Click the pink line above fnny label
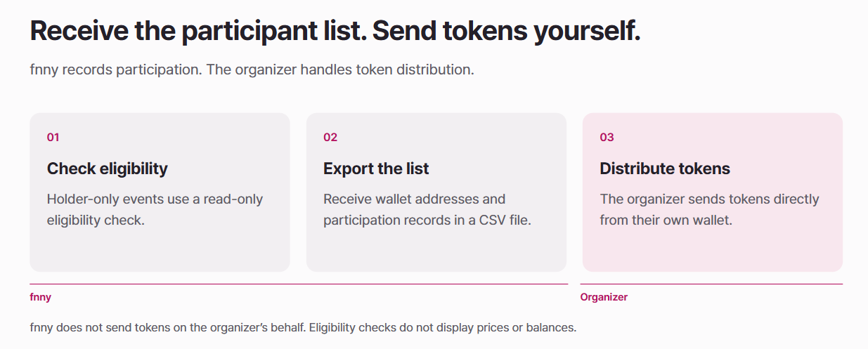Screen dimensions: 868x349 point(299,284)
